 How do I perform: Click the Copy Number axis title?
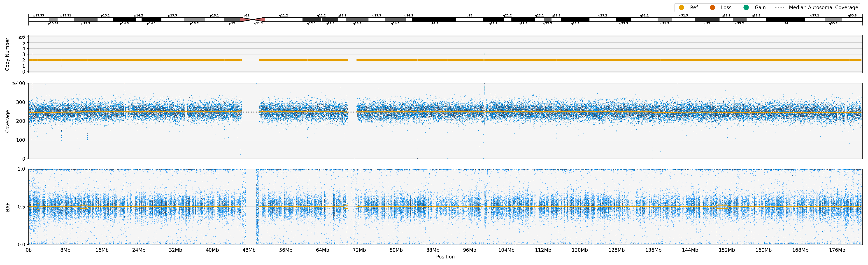pyautogui.click(x=7, y=54)
